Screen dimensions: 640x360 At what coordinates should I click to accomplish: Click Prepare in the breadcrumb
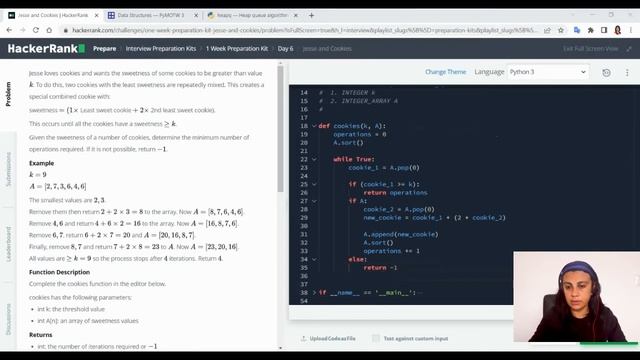click(x=104, y=49)
